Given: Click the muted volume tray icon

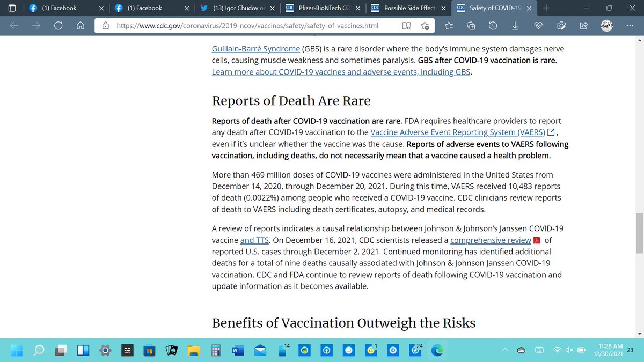Looking at the screenshot, I should pyautogui.click(x=569, y=350).
